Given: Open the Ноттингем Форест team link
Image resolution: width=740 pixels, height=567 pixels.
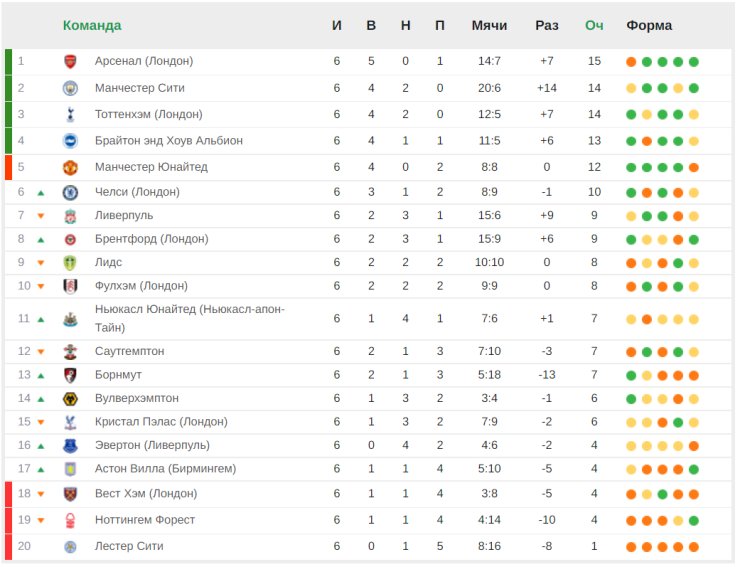Looking at the screenshot, I should click(x=145, y=520).
